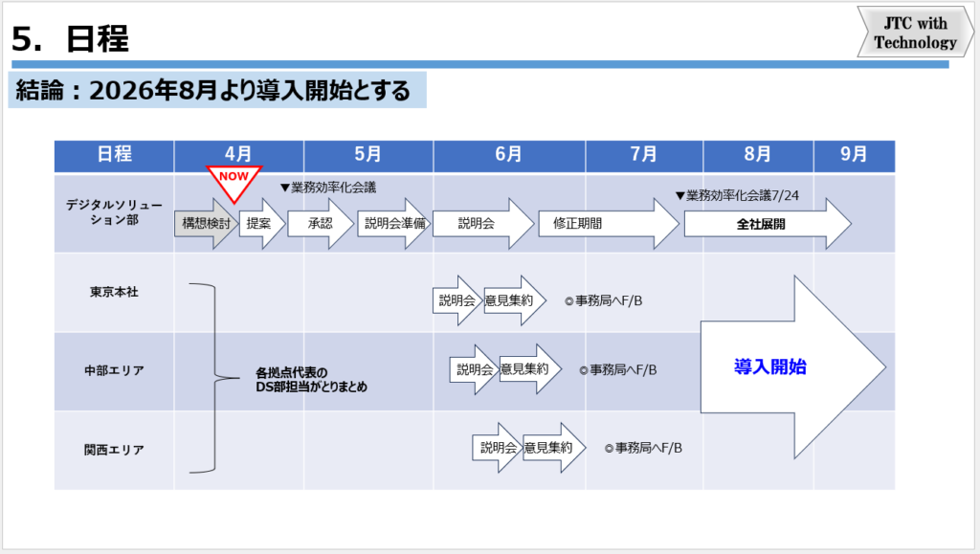
Task: Select the gray 構想検討 arrow
Action: coord(204,224)
